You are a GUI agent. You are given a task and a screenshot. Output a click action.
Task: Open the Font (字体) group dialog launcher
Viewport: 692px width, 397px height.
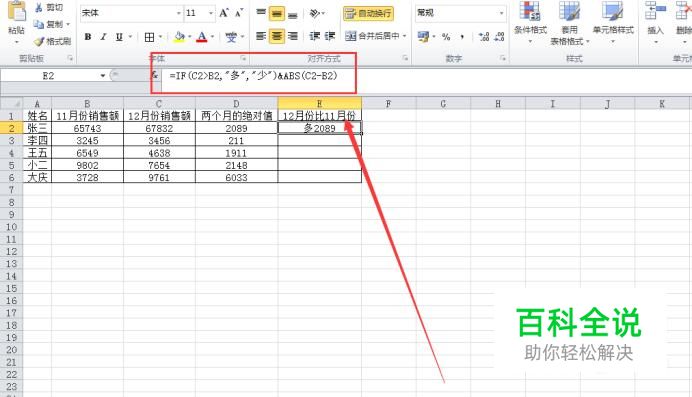(x=243, y=58)
